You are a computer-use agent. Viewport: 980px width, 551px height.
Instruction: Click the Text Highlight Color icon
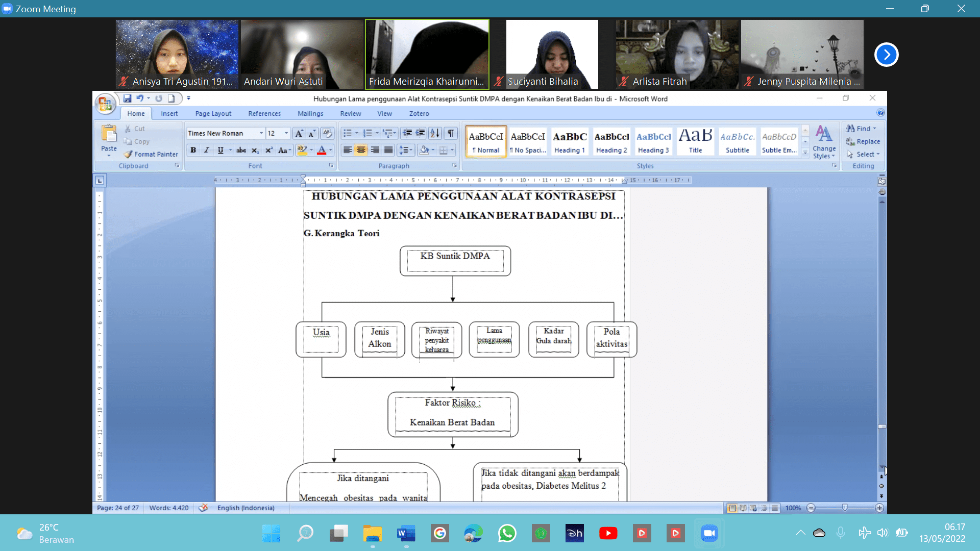tap(302, 149)
